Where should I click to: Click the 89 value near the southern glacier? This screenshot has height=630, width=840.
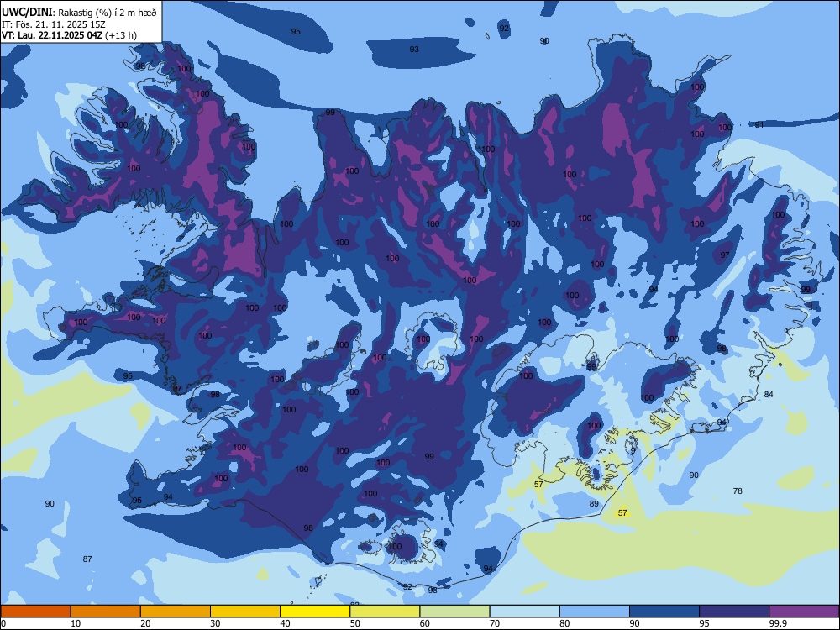click(594, 503)
